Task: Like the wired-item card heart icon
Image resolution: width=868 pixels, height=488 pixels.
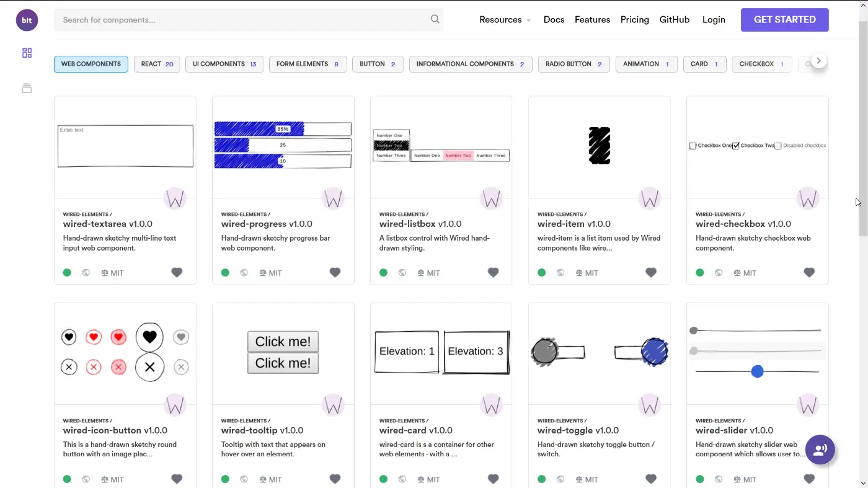Action: (x=651, y=272)
